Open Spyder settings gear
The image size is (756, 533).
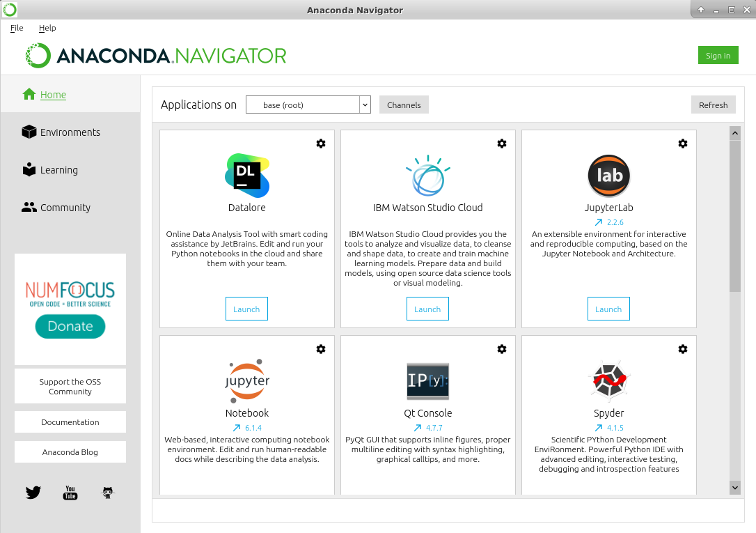[x=683, y=349]
